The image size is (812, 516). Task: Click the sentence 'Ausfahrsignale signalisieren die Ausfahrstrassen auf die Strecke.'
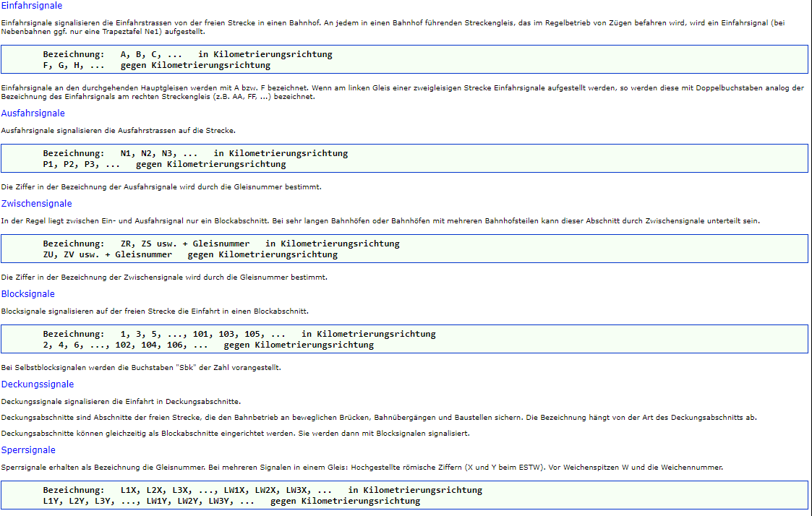pos(118,130)
